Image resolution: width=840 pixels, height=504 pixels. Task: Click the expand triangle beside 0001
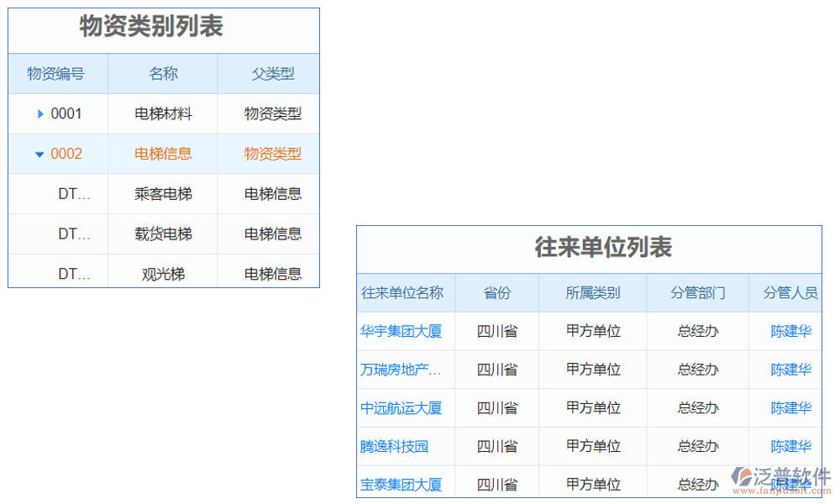point(39,113)
